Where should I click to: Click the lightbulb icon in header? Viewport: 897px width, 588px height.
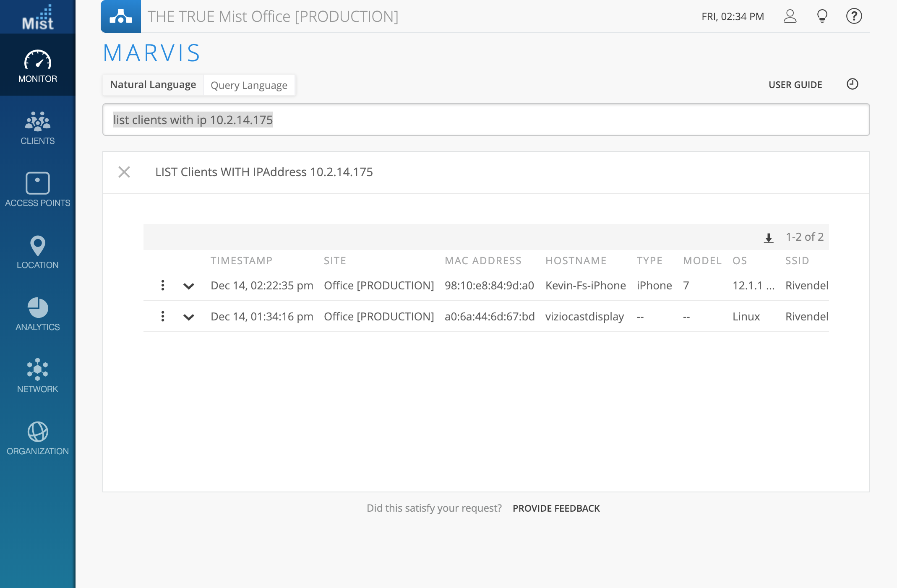click(822, 16)
